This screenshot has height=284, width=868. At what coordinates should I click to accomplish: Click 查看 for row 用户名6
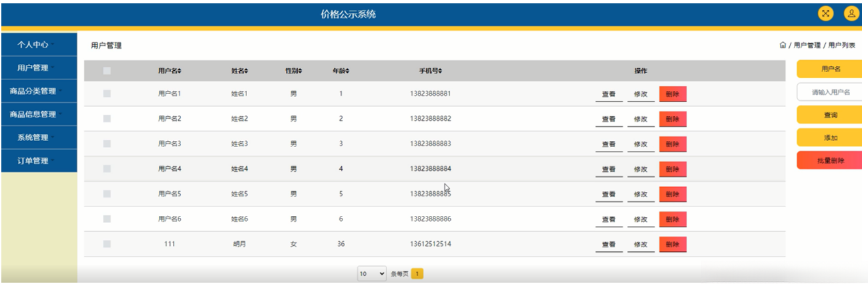click(x=608, y=220)
